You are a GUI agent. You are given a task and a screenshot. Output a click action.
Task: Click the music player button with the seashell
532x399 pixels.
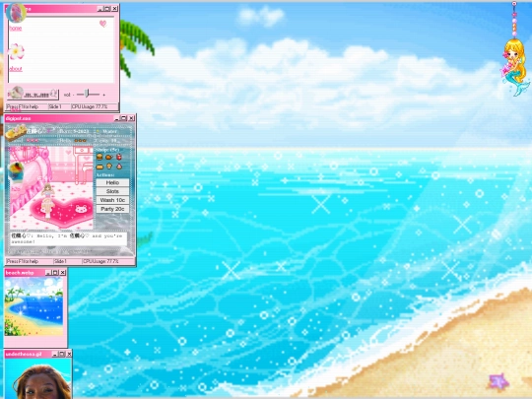click(x=33, y=94)
